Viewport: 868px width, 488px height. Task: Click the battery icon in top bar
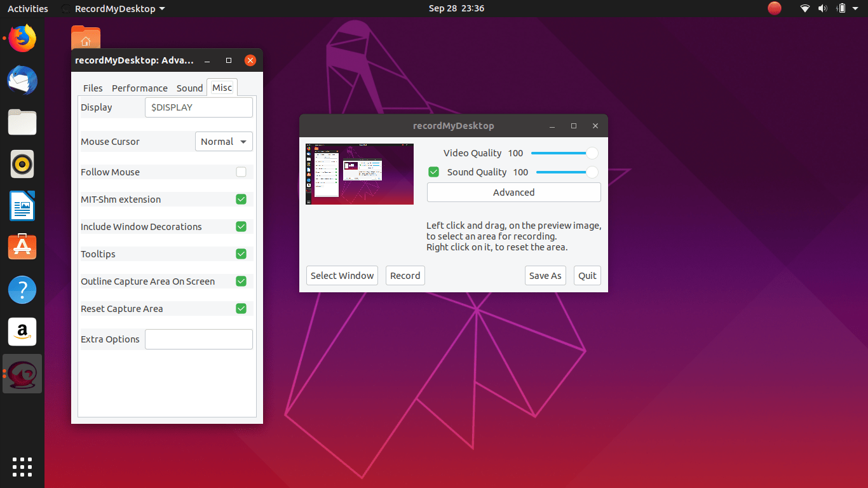(842, 8)
